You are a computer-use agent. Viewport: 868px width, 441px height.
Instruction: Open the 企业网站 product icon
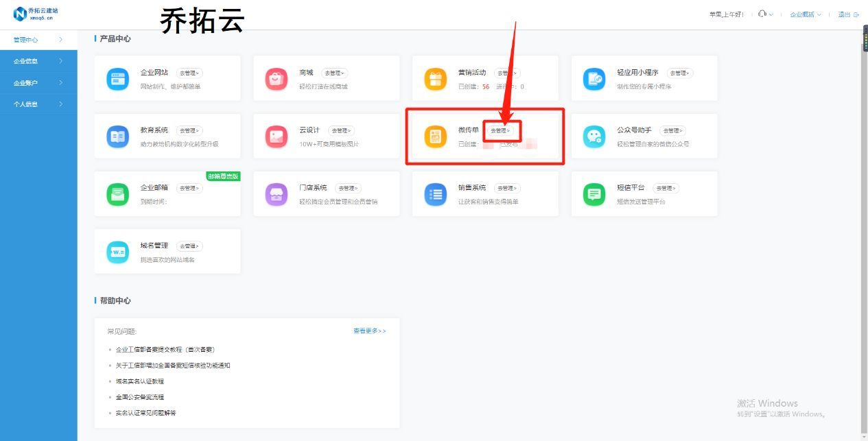click(x=117, y=79)
